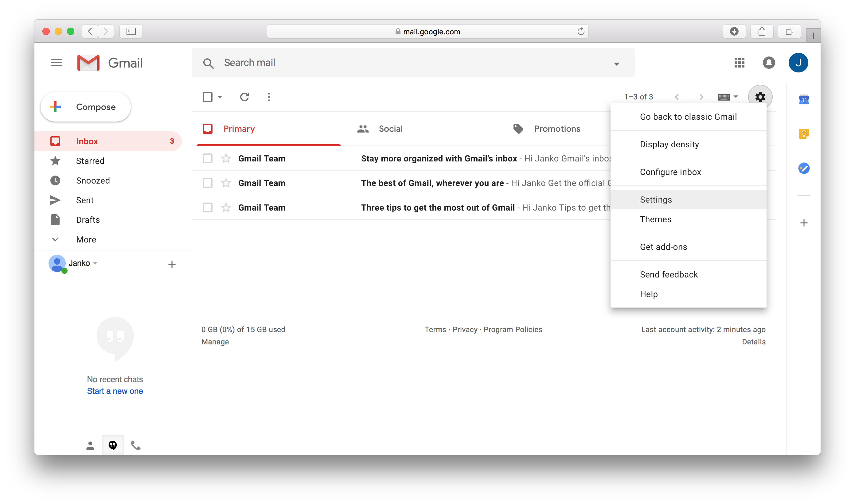Open the phone calls icon
The image size is (855, 504).
click(136, 445)
